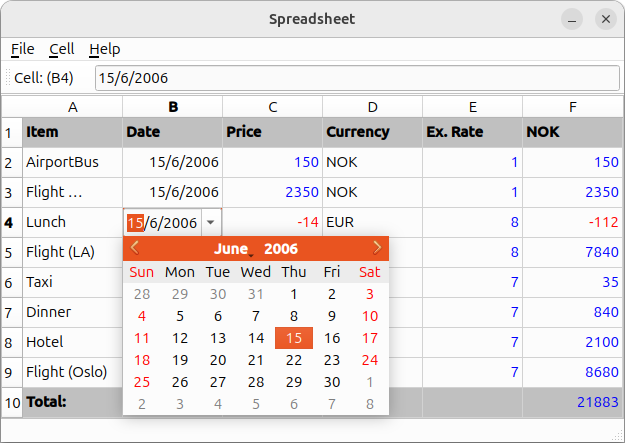Open the June month selector in calendar
This screenshot has height=443, width=625.
[231, 249]
